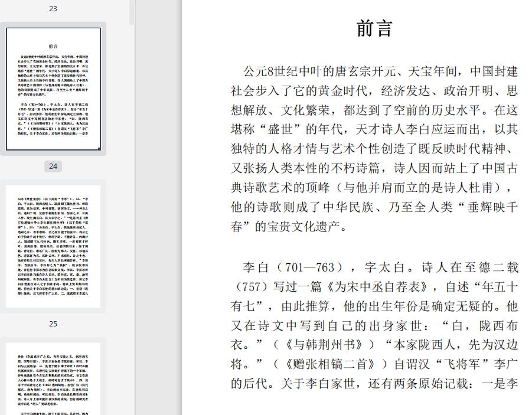
Task: Click the document heading 前言
Action: tap(374, 28)
